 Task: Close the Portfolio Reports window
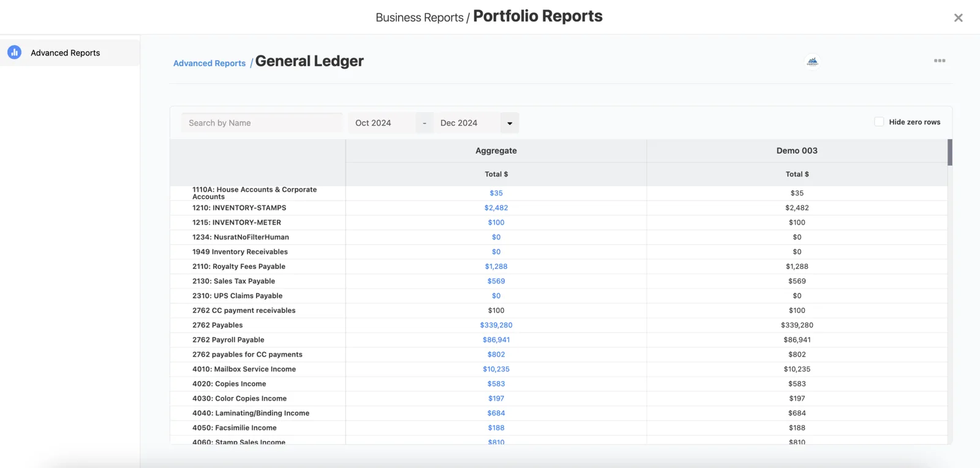(959, 18)
